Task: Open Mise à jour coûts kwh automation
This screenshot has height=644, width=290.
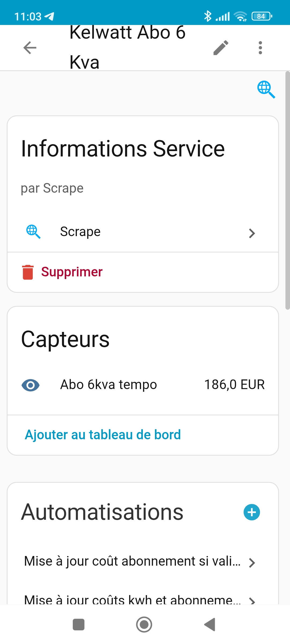Action: (132, 600)
